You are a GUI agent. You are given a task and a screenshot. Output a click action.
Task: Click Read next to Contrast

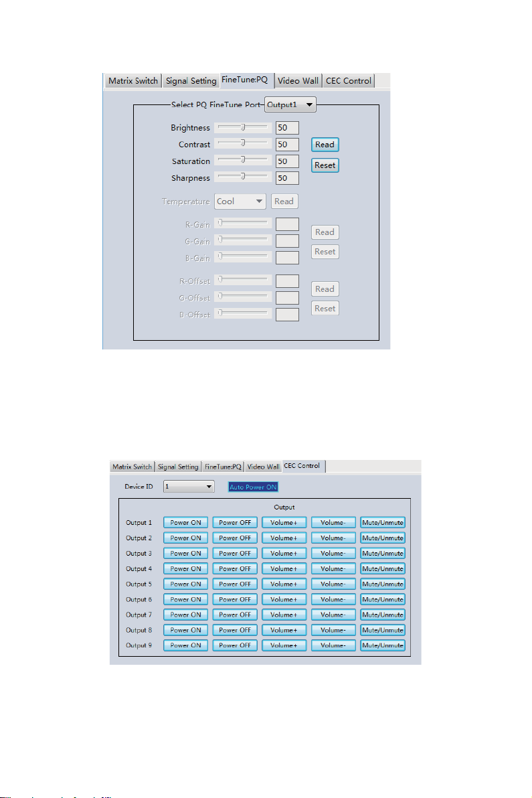325,145
